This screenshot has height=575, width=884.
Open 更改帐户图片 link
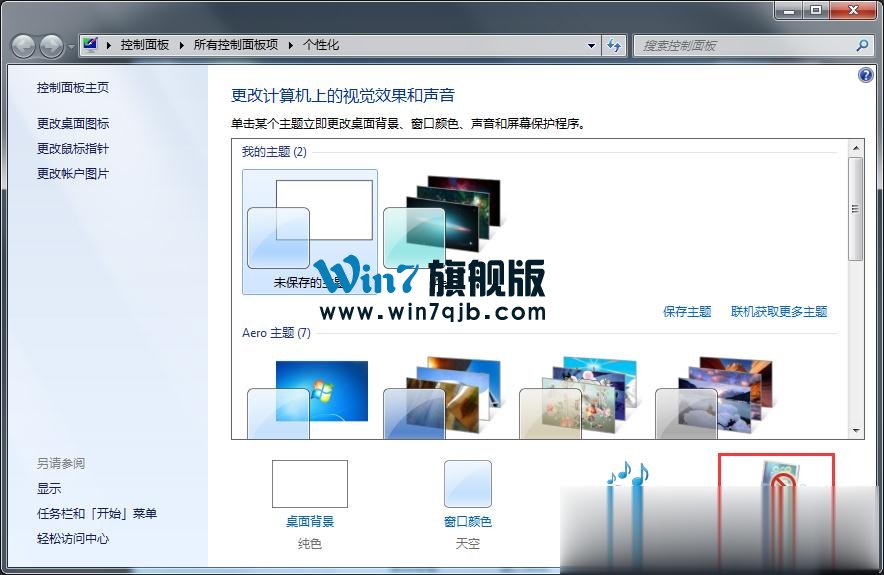(73, 174)
